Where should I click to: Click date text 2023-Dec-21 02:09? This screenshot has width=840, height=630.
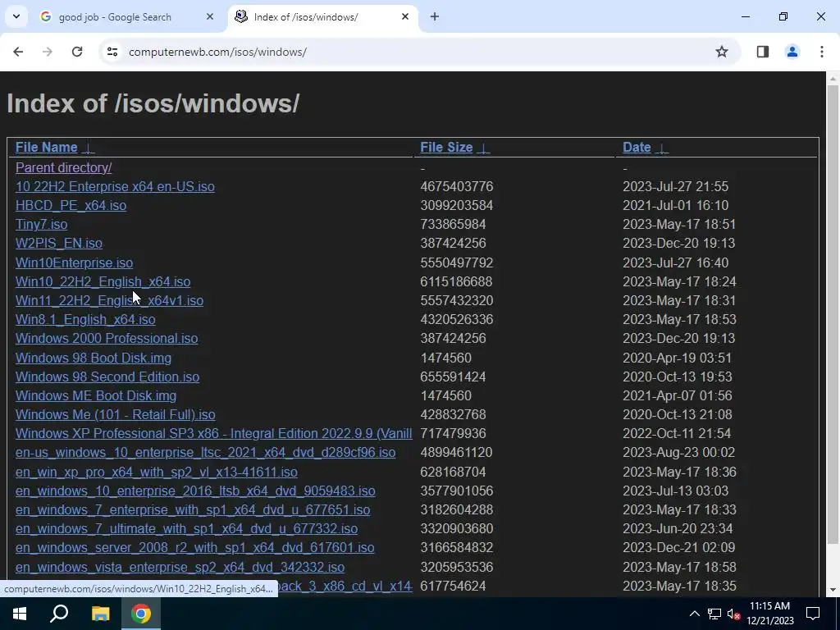678,547
